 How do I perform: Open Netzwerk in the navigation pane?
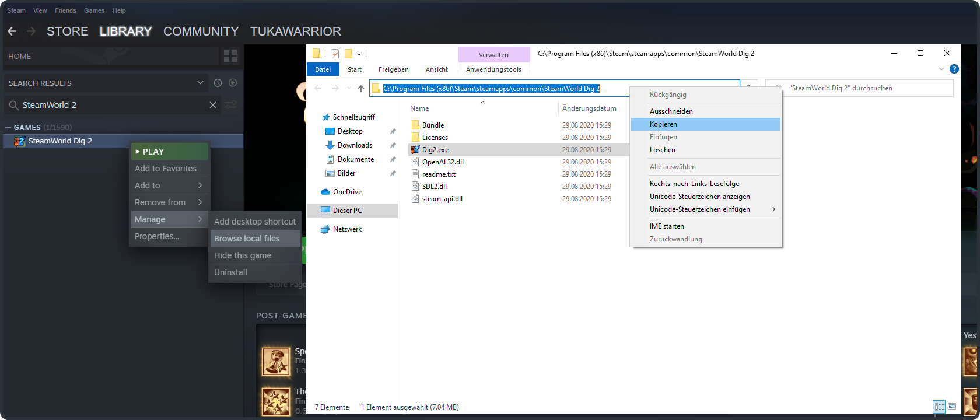(x=347, y=229)
